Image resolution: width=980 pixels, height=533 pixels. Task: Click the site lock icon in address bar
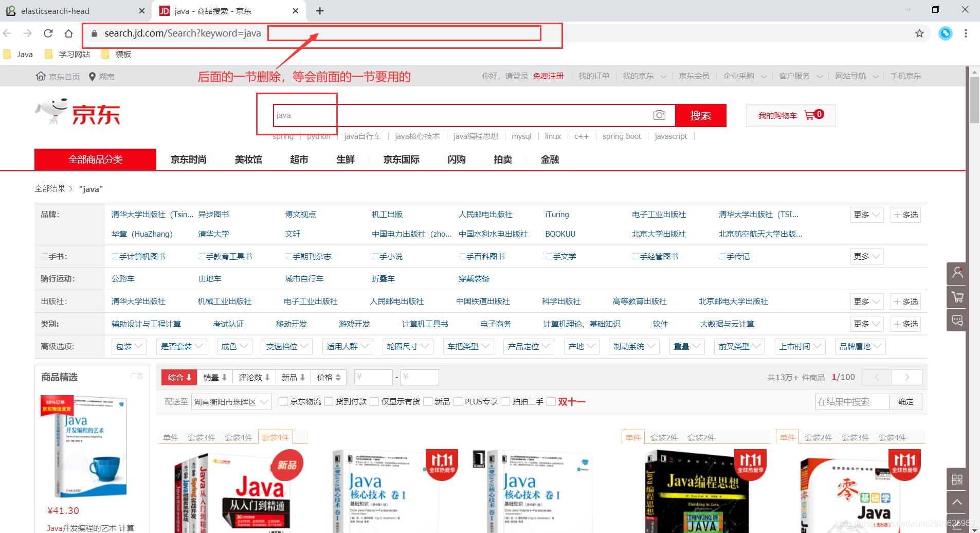click(94, 33)
